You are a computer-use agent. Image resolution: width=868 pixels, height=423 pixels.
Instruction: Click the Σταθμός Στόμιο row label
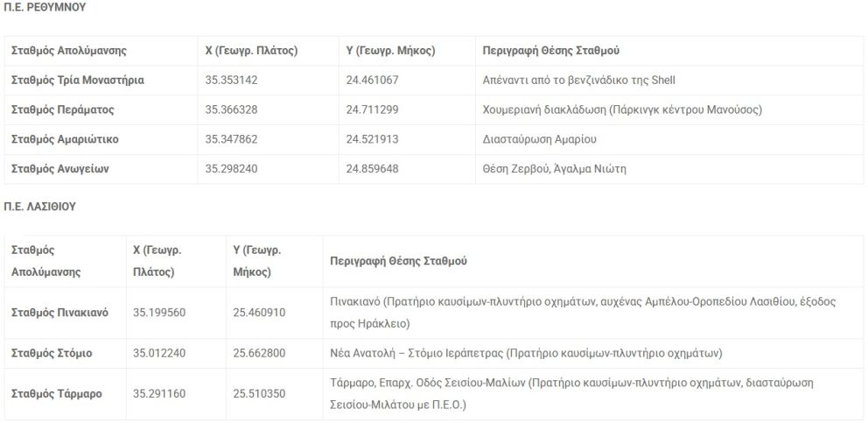(52, 354)
